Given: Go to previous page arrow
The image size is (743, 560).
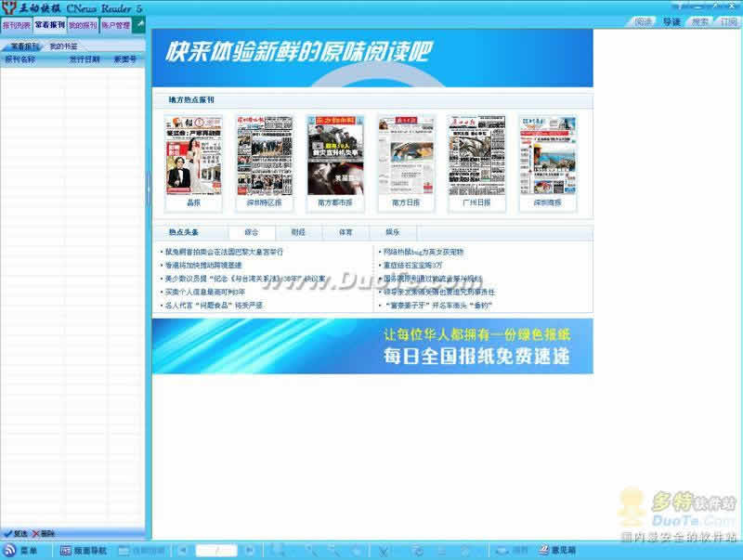Looking at the screenshot, I should (x=183, y=551).
